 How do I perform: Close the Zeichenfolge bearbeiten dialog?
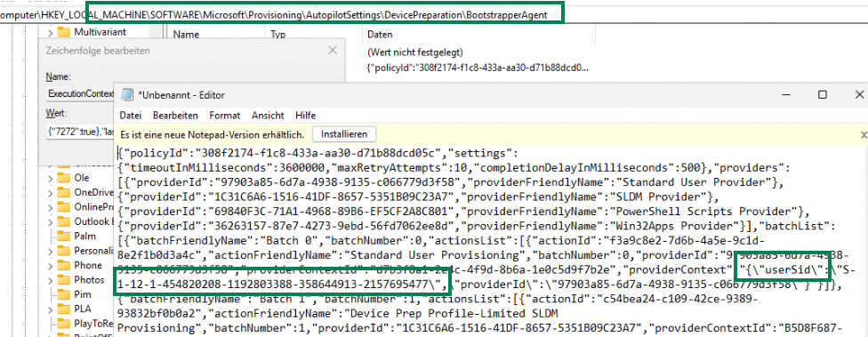(x=332, y=51)
